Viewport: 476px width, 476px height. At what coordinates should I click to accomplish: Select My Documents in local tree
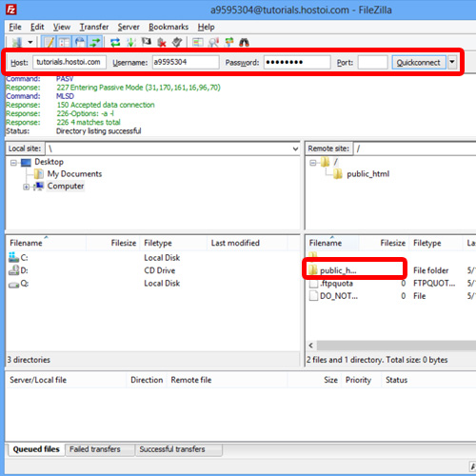(x=74, y=174)
